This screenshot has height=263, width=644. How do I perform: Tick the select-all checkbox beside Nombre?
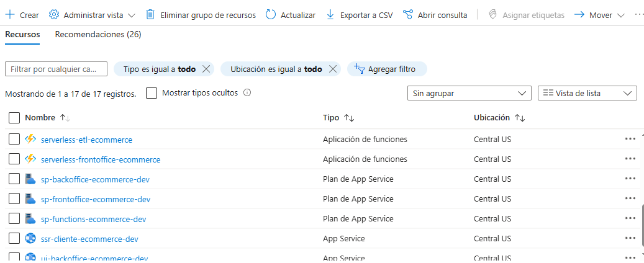14,117
